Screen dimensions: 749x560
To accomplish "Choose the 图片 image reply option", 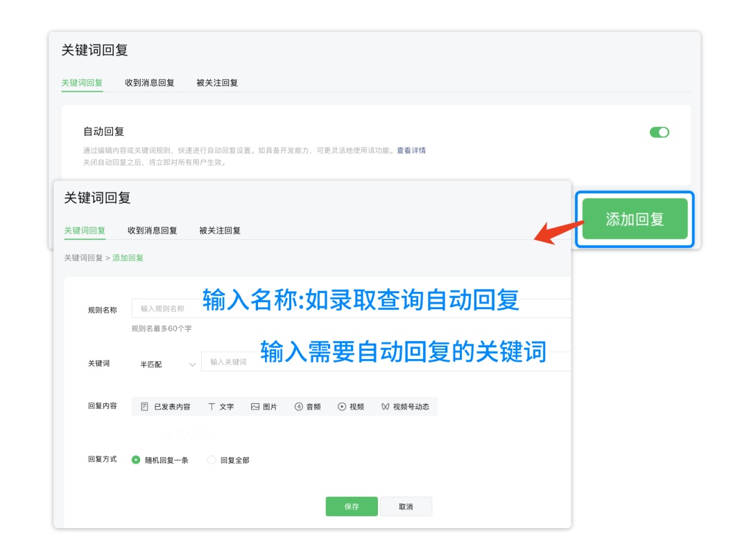I will coord(264,407).
